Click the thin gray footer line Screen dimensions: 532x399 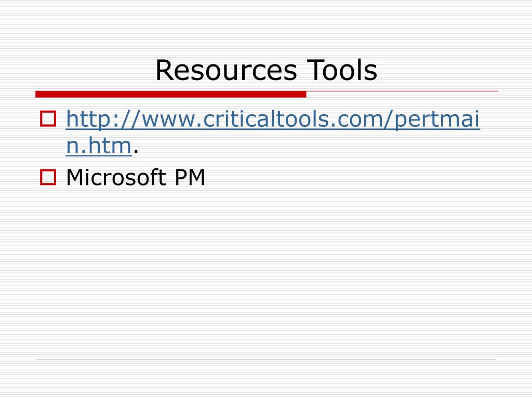click(x=266, y=359)
